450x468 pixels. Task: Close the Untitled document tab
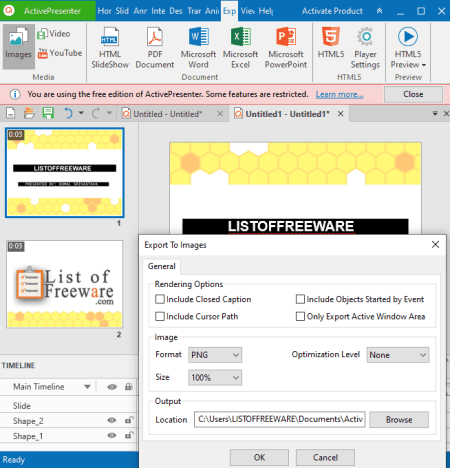[x=220, y=114]
